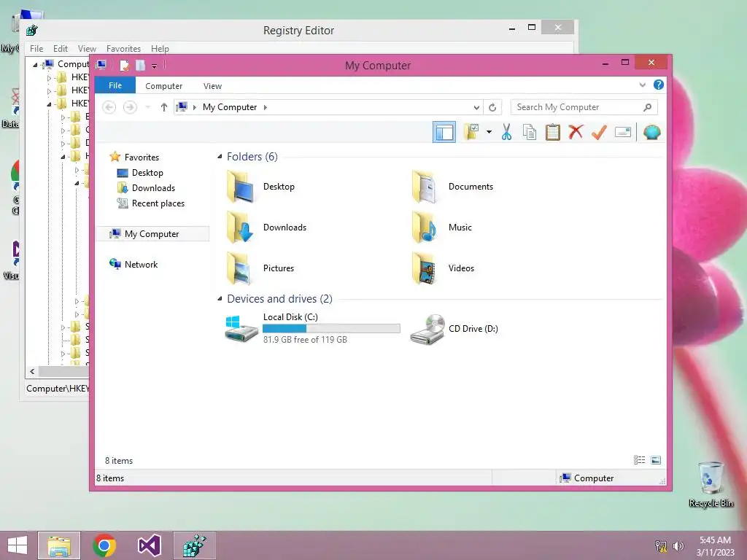
Task: Switch to the View ribbon tab
Action: [x=212, y=86]
